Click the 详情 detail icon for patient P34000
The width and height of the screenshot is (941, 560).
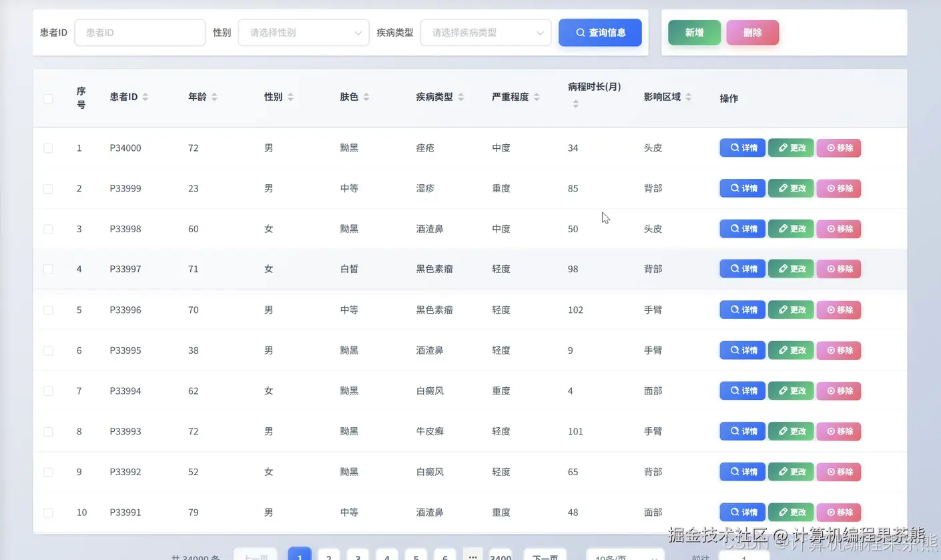(x=742, y=148)
